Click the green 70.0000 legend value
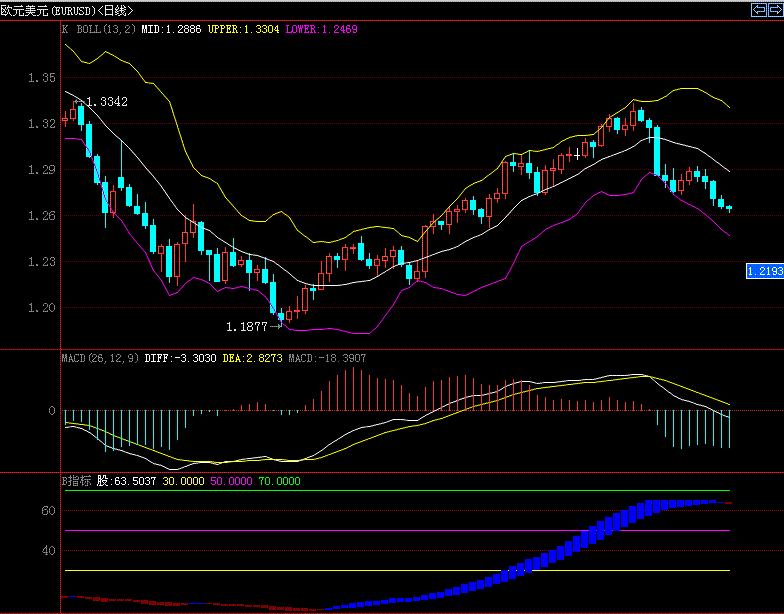This screenshot has width=784, height=614. pos(279,481)
